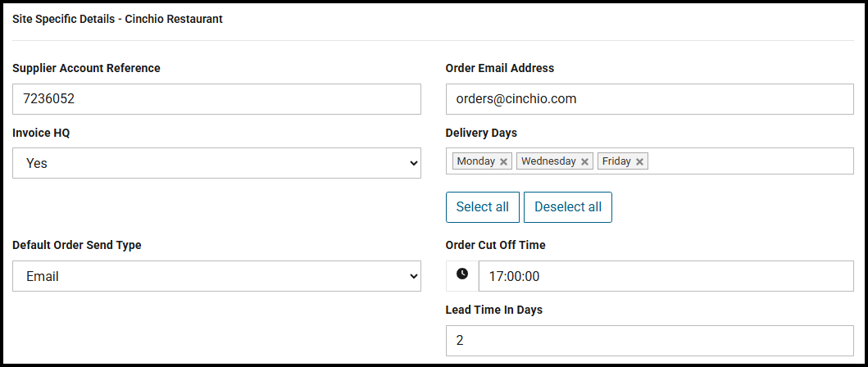Focus the Supplier Account Reference field
This screenshot has height=367, width=868.
pos(216,99)
